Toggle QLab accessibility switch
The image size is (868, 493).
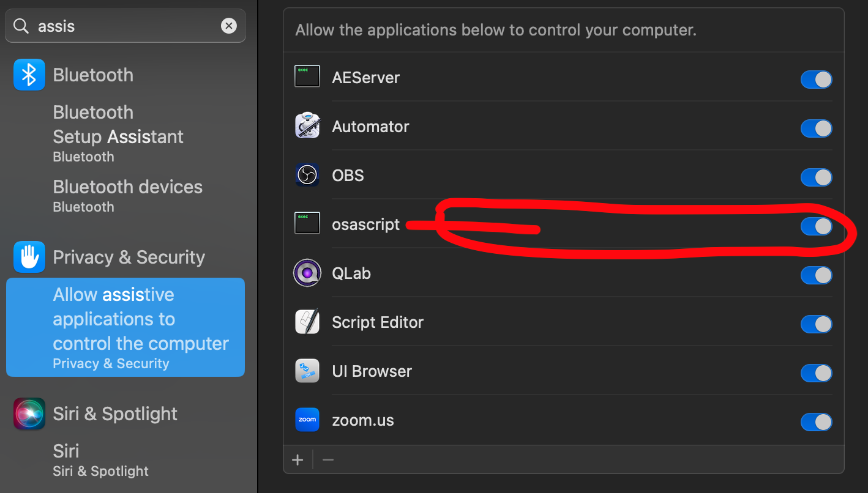click(816, 275)
